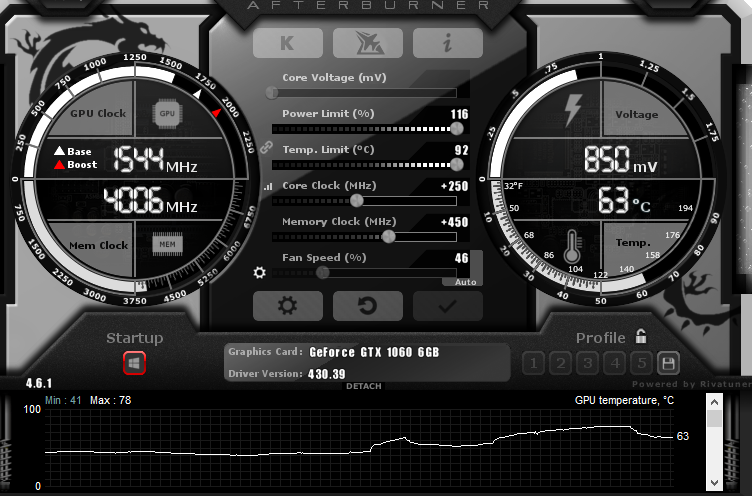
Task: Click the GPU chip icon in gauge
Action: pos(167,114)
